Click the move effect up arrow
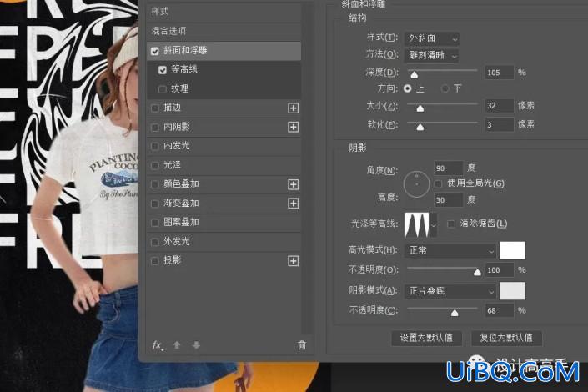 177,345
